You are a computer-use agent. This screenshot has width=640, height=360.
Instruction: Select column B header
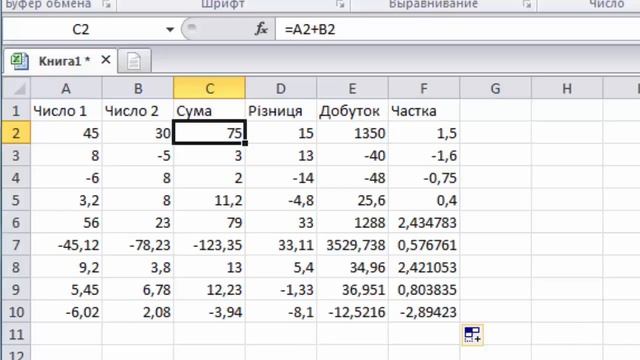[138, 88]
